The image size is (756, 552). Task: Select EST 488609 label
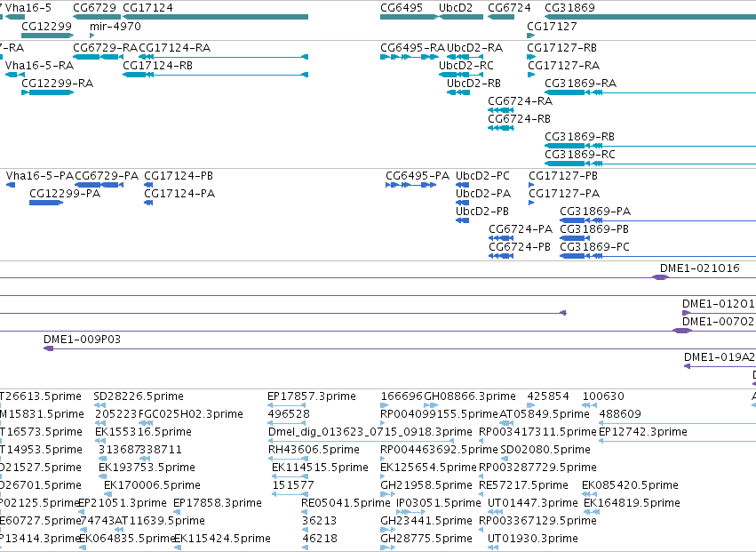[x=620, y=414]
